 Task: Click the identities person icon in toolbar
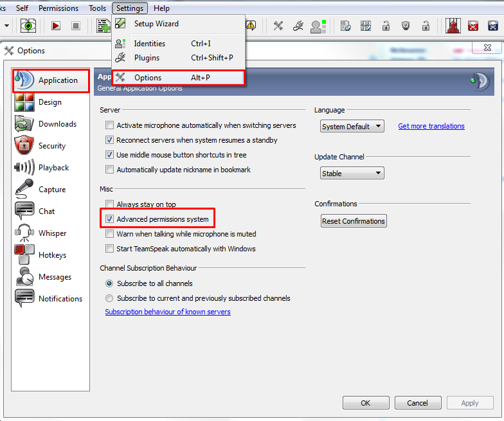[x=318, y=26]
